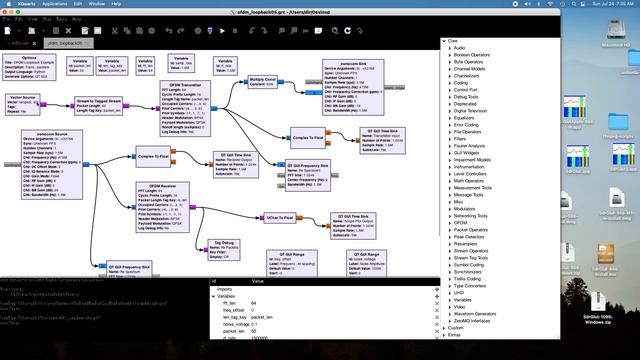
Task: Open the File menu in GRC
Action: coord(7,19)
